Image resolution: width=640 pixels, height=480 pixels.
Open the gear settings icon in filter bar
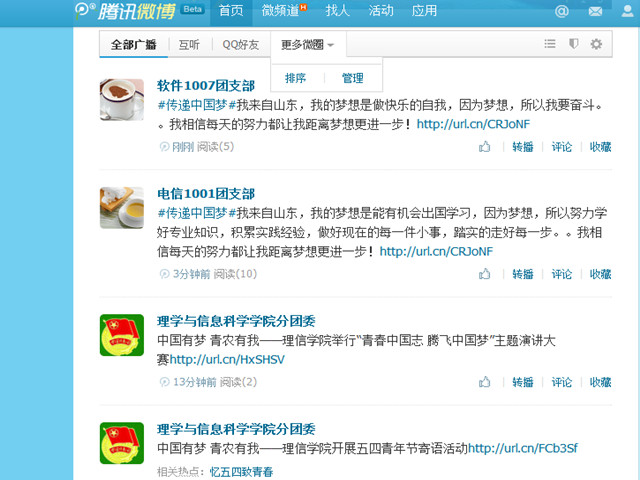click(x=596, y=44)
